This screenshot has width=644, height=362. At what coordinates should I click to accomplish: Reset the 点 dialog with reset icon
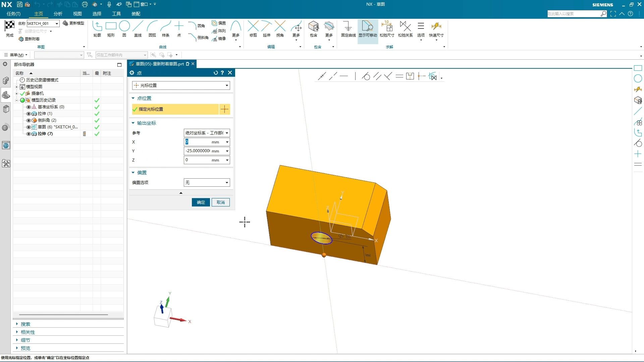click(216, 73)
